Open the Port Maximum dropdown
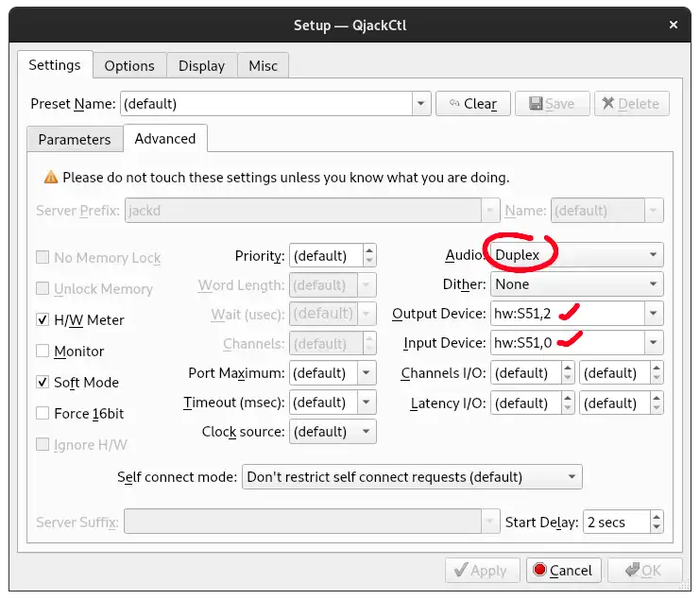This screenshot has width=700, height=600. (x=333, y=373)
